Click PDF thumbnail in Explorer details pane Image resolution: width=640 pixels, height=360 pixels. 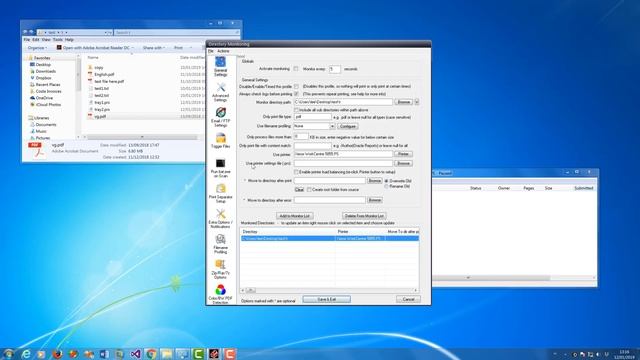click(37, 150)
